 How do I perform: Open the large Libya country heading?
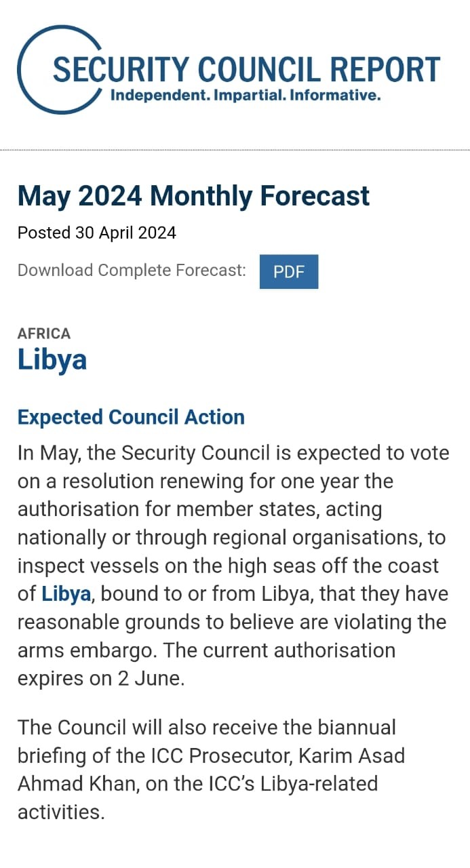pyautogui.click(x=52, y=359)
